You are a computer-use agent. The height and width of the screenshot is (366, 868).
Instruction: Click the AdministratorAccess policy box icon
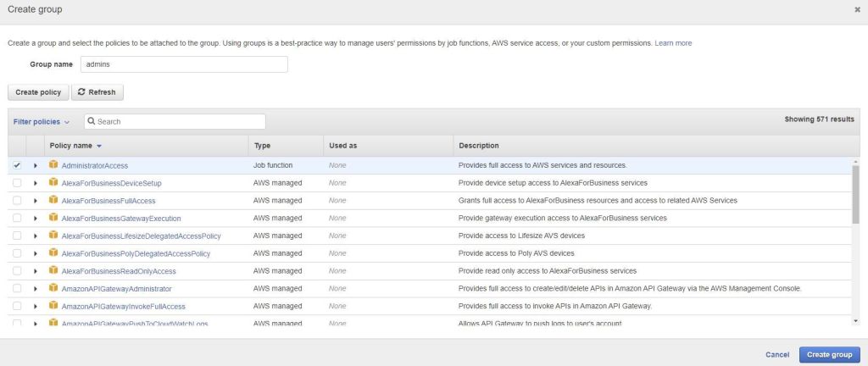click(53, 165)
